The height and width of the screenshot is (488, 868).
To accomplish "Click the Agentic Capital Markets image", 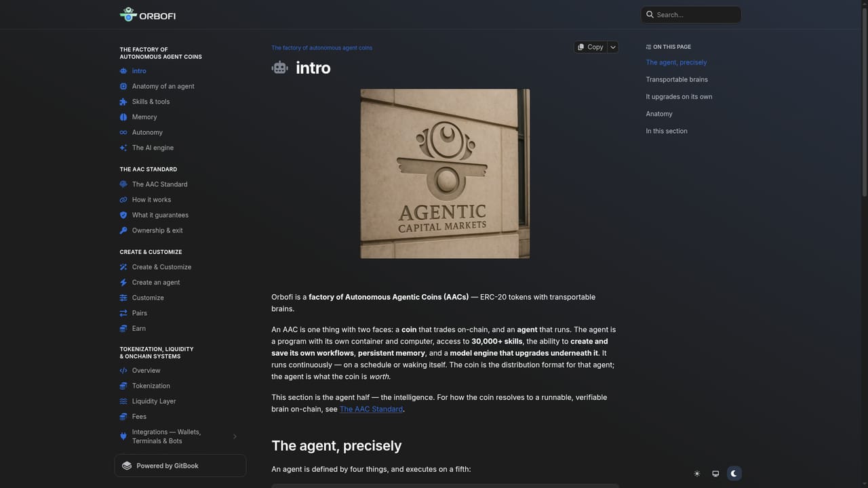I will click(x=445, y=174).
